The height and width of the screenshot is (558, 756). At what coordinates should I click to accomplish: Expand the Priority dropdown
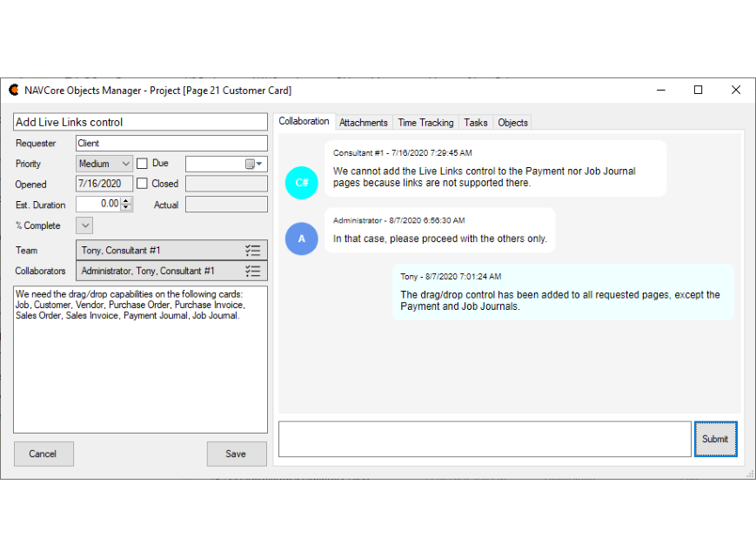click(124, 164)
